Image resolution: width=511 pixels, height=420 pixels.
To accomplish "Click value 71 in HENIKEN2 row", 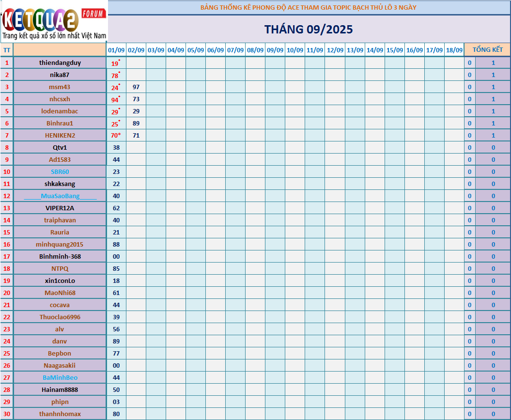I will 136,135.
